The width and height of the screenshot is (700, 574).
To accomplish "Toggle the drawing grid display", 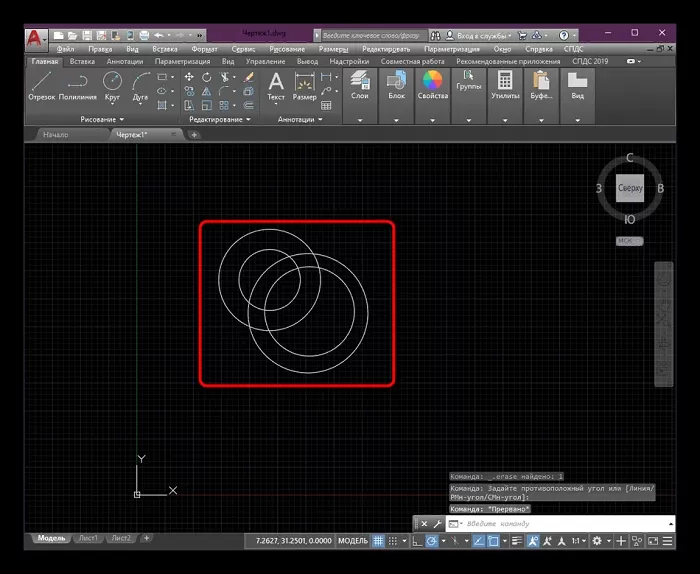I will click(378, 541).
